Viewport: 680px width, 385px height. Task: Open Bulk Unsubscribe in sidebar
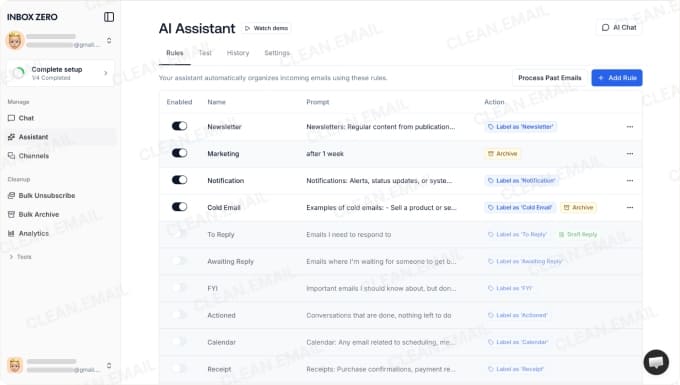point(46,196)
